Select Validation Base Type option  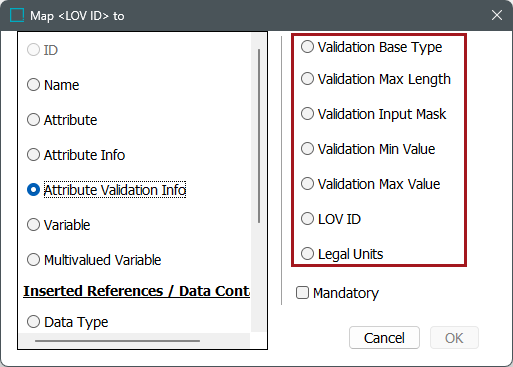(307, 47)
